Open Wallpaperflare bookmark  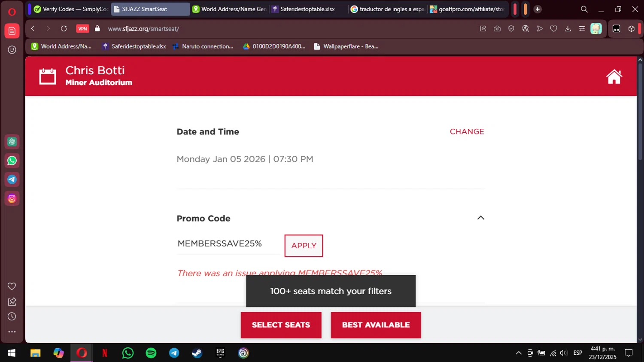pyautogui.click(x=346, y=46)
